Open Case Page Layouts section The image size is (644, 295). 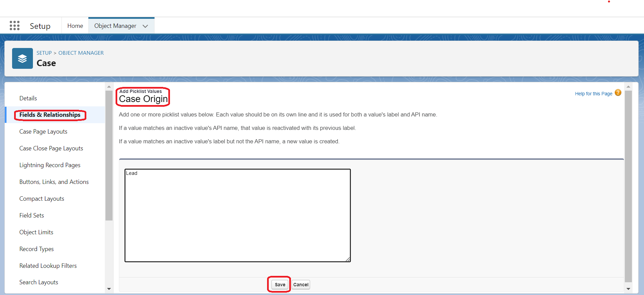(43, 132)
